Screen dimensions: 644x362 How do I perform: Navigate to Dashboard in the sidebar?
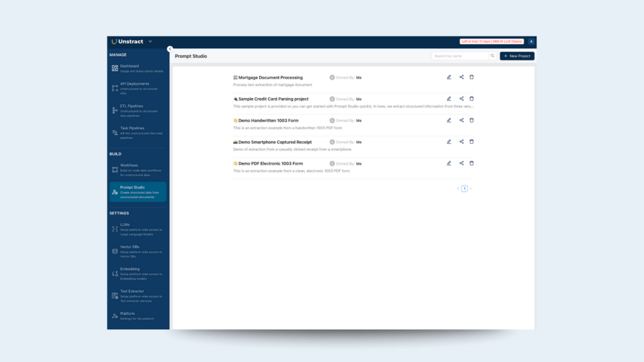point(114,67)
